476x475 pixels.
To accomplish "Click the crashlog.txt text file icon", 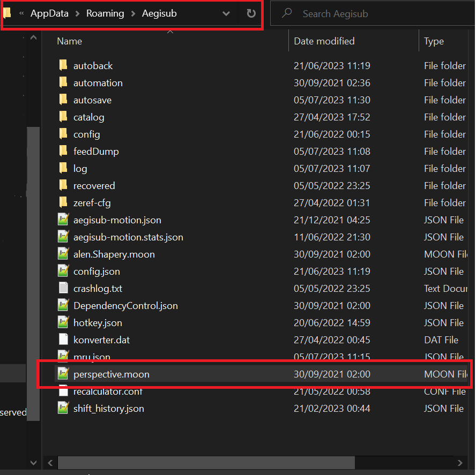I will (64, 289).
